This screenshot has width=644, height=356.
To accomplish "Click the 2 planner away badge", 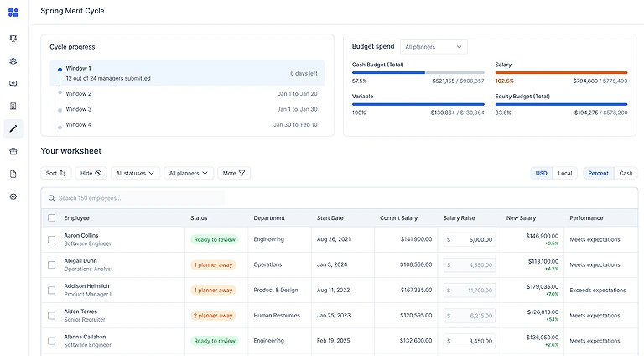I will click(213, 316).
